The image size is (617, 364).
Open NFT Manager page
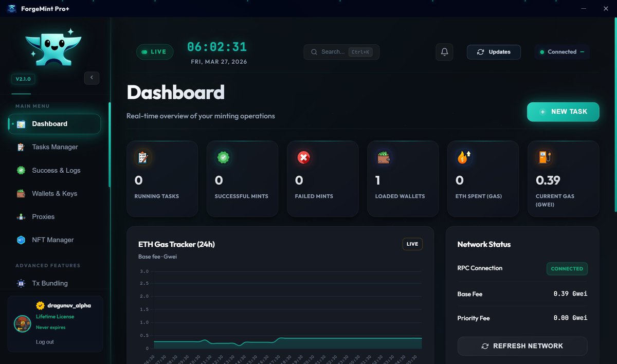tap(55, 240)
